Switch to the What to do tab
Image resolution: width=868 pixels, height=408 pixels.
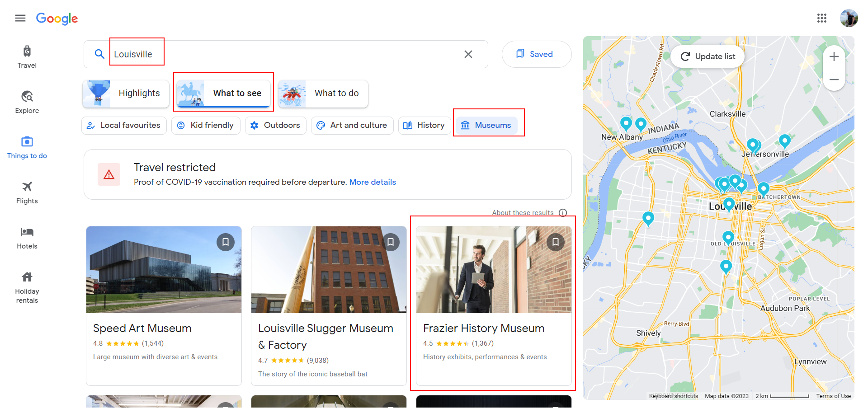pyautogui.click(x=323, y=94)
